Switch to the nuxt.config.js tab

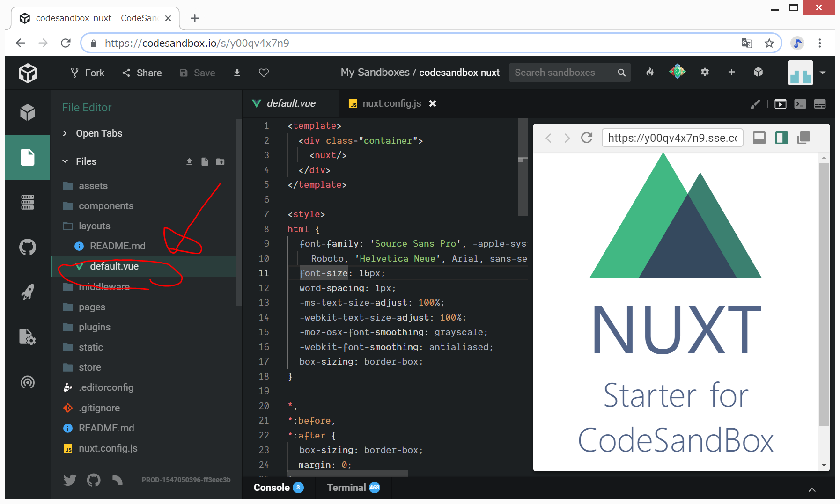tap(391, 103)
